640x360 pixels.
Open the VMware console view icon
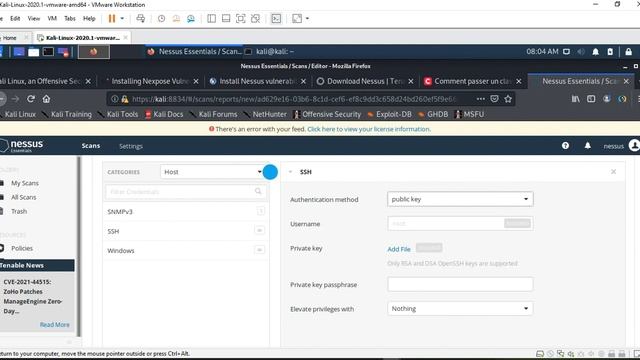click(276, 18)
